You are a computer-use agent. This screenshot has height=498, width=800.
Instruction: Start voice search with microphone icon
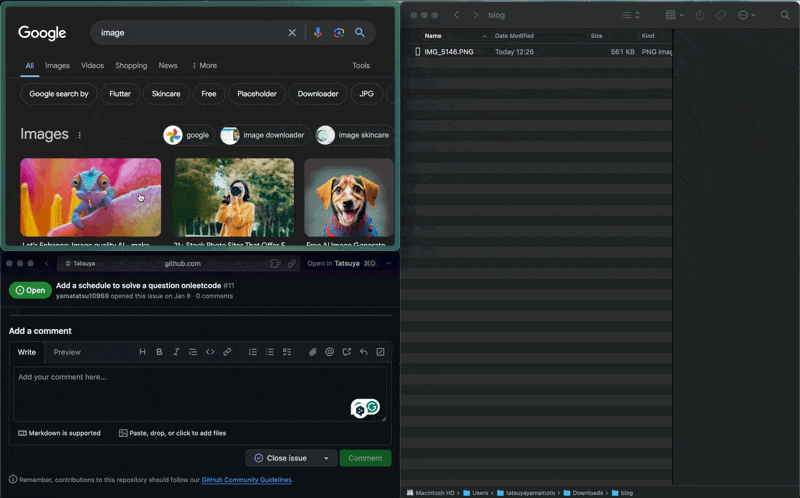[317, 33]
